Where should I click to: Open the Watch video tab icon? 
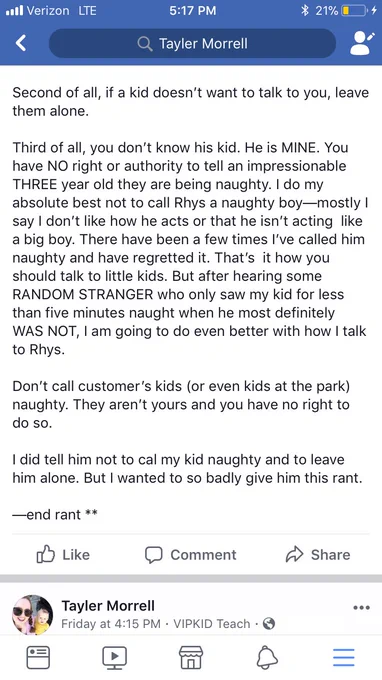[x=114, y=657]
